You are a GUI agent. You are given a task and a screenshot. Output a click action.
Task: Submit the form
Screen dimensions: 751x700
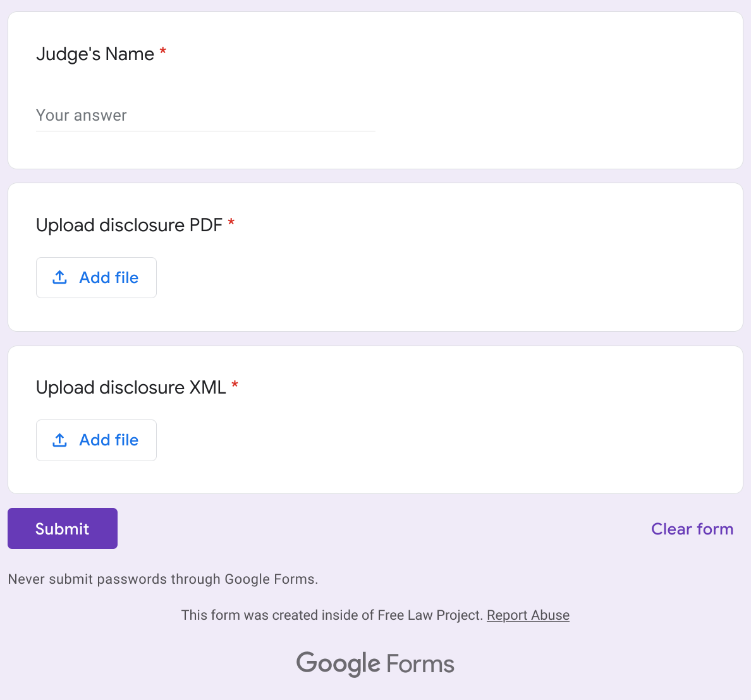coord(62,529)
